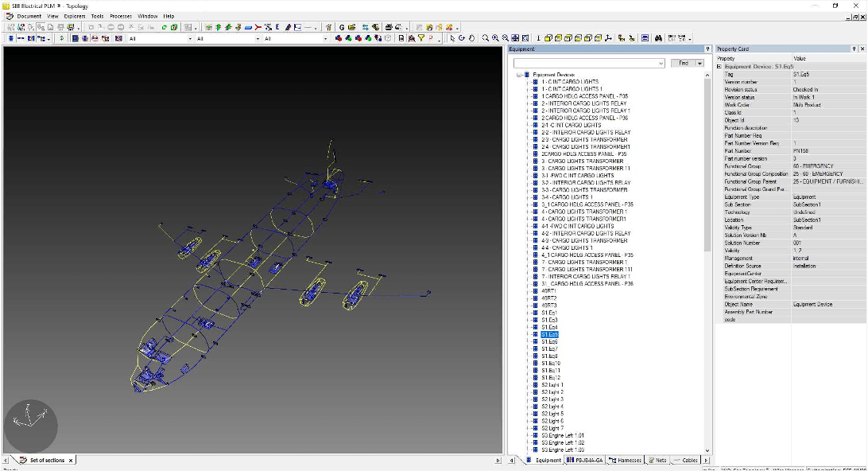Activate the zoom in magnifier tool

[x=495, y=38]
